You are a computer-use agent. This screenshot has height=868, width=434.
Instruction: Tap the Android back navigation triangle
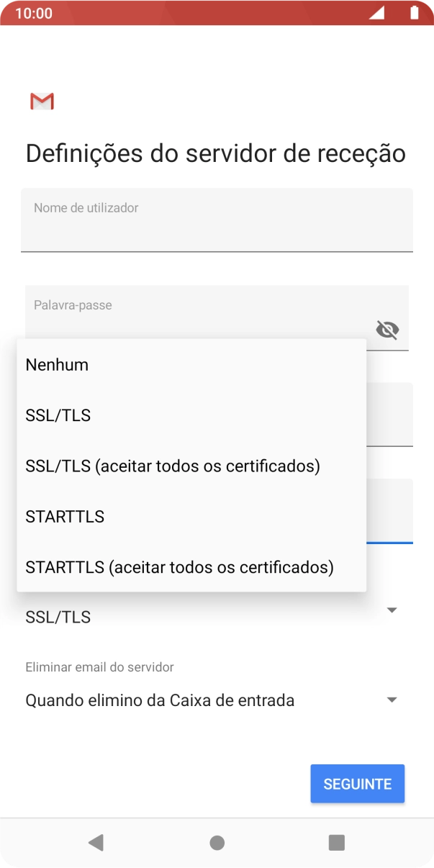click(x=96, y=842)
